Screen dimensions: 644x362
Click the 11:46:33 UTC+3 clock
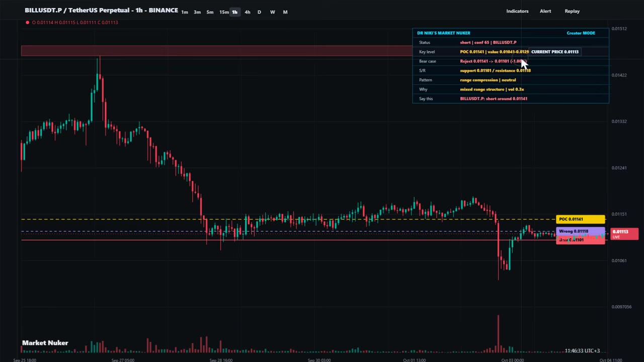tap(582, 350)
